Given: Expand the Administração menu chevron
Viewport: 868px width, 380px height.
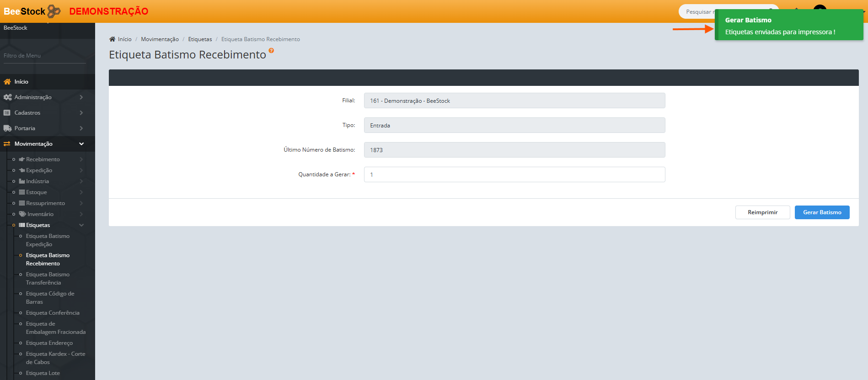Looking at the screenshot, I should pyautogui.click(x=81, y=97).
